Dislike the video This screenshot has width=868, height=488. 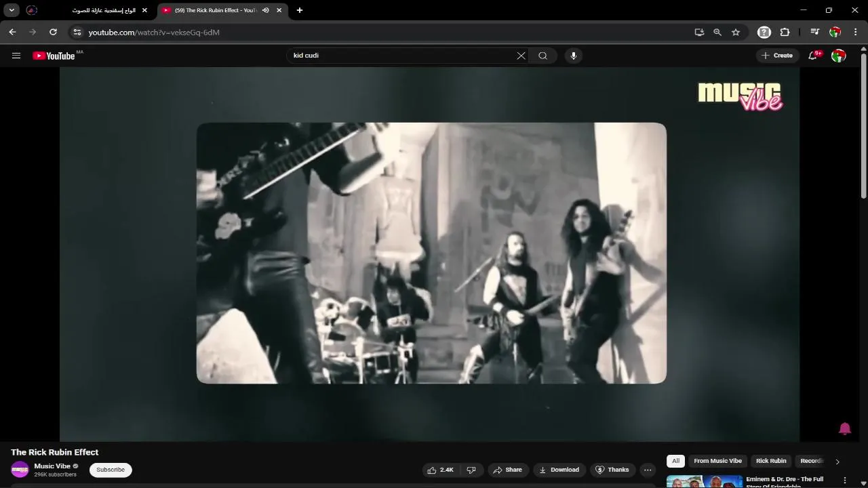coord(472,470)
